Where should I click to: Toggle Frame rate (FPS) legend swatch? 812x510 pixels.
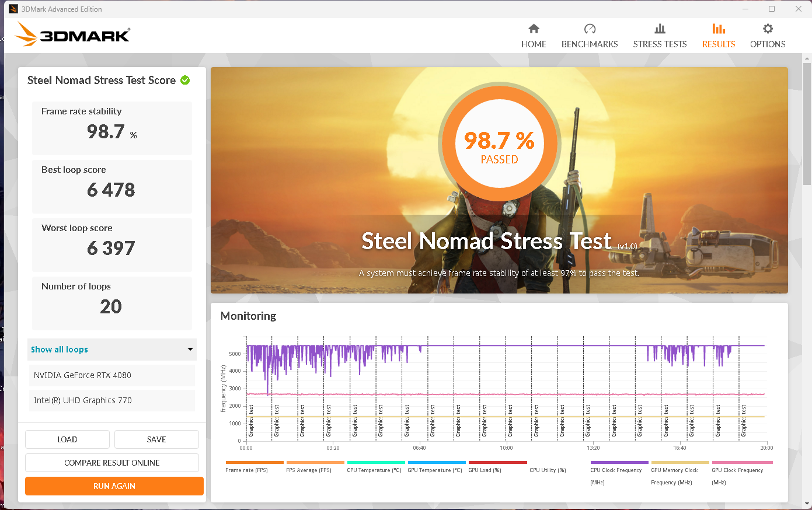point(255,462)
